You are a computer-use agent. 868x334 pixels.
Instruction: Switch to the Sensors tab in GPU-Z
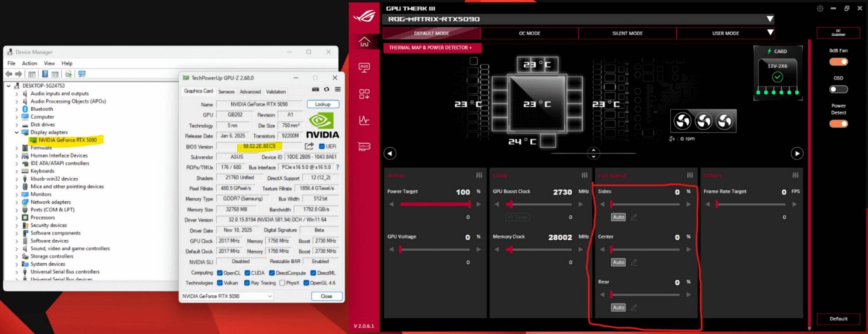(226, 92)
